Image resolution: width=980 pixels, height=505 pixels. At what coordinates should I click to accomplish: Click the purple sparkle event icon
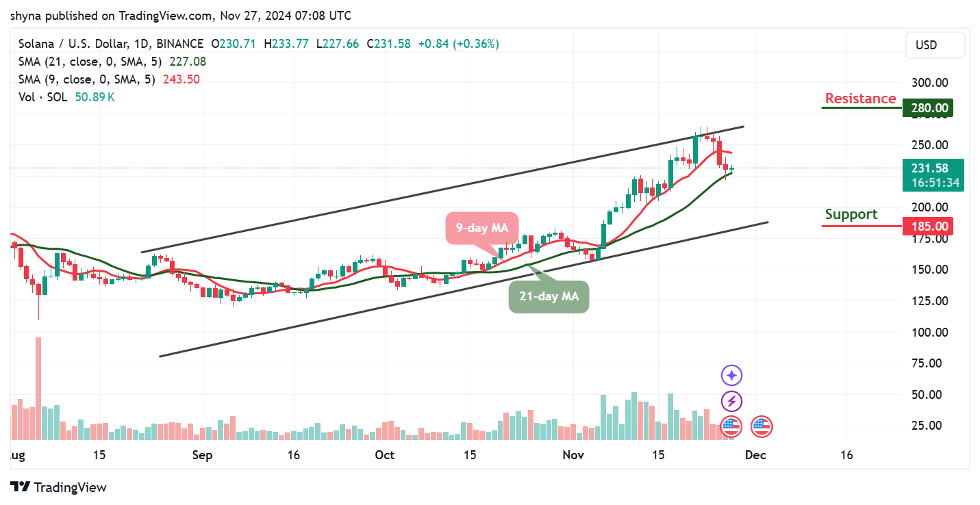click(x=731, y=376)
